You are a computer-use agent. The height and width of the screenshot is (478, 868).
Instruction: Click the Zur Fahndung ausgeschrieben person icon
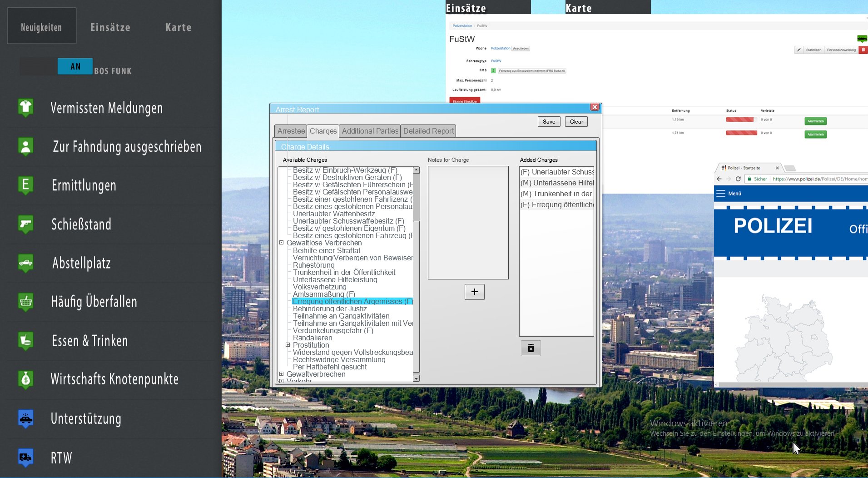coord(26,146)
